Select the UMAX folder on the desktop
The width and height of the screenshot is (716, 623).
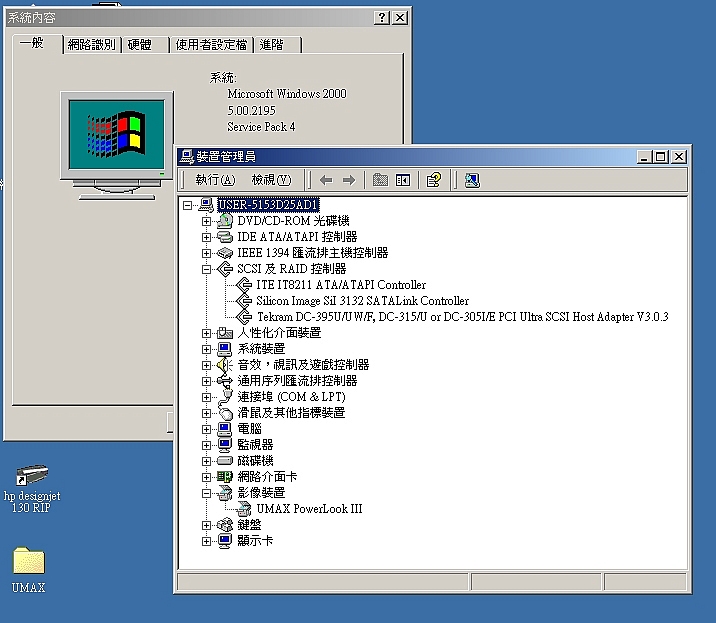(x=28, y=569)
